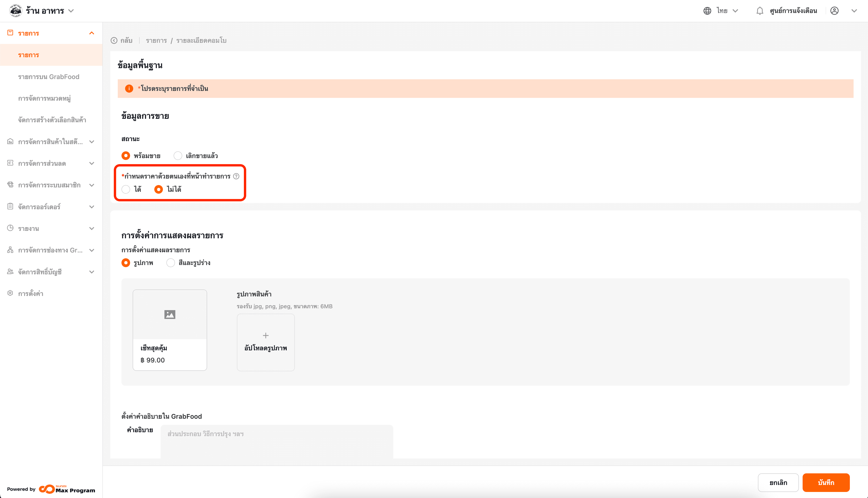Image resolution: width=868 pixels, height=498 pixels.
Task: Open รายการบน GrabFood menu item
Action: point(49,77)
